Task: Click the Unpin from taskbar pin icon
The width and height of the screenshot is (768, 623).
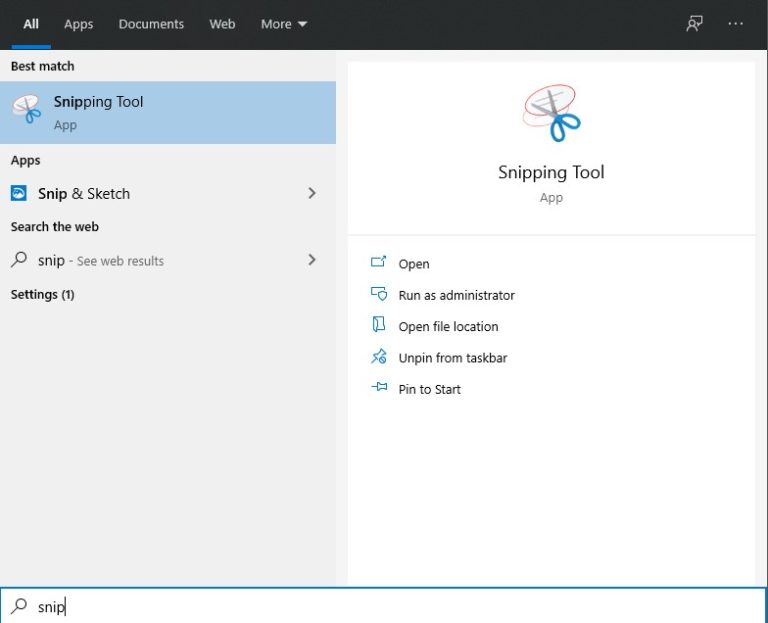Action: click(379, 357)
